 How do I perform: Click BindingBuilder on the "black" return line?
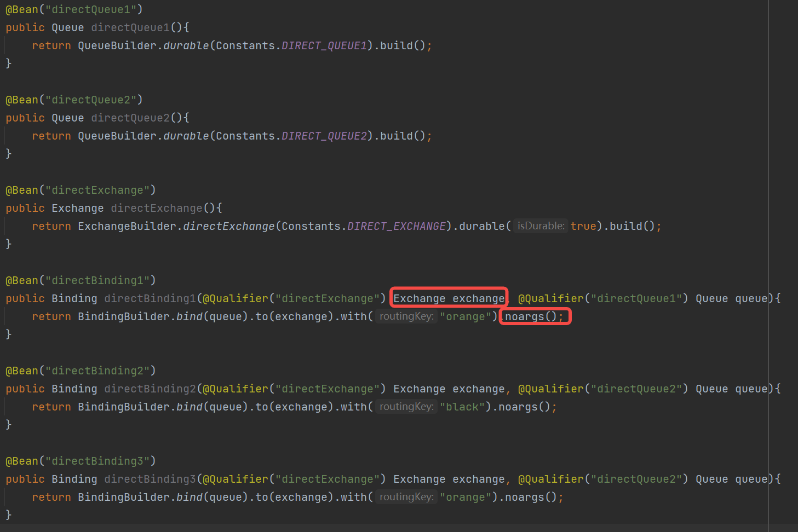click(124, 407)
